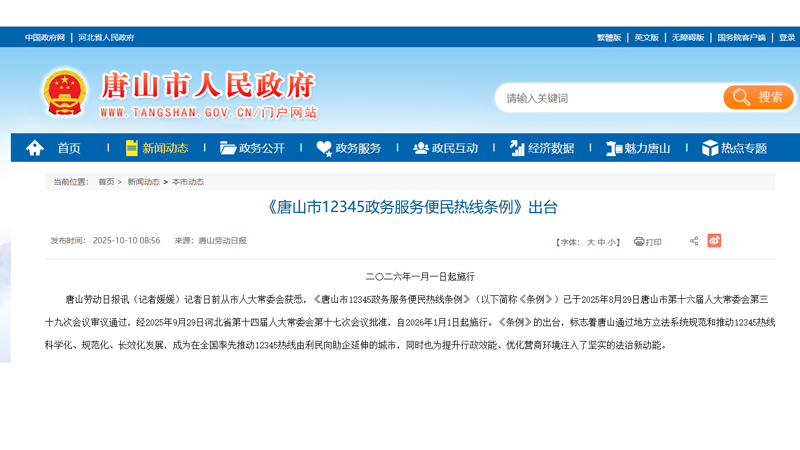
Task: Open 政务公开 navigation menu item
Action: pyautogui.click(x=262, y=148)
